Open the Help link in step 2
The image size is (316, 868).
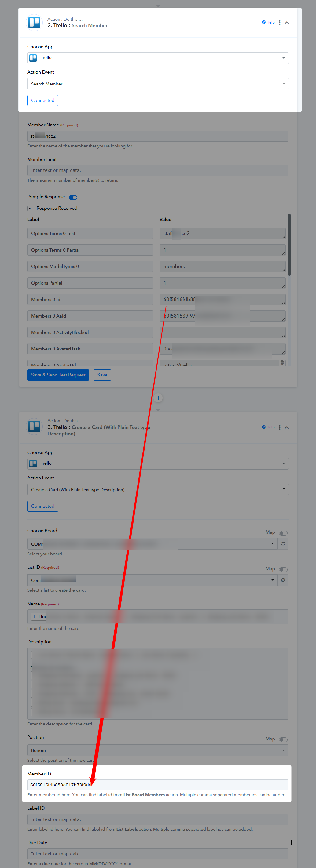(x=268, y=22)
